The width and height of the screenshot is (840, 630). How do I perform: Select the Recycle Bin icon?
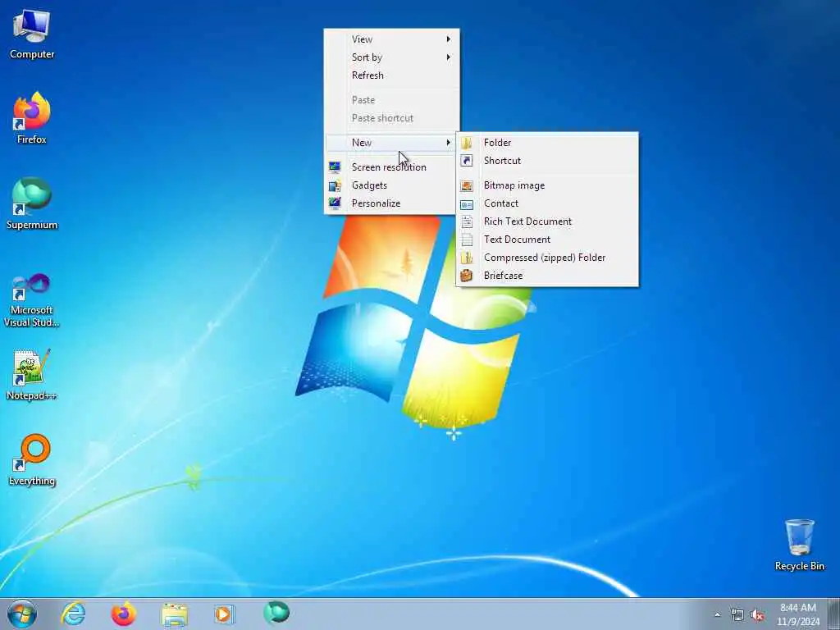pos(799,545)
